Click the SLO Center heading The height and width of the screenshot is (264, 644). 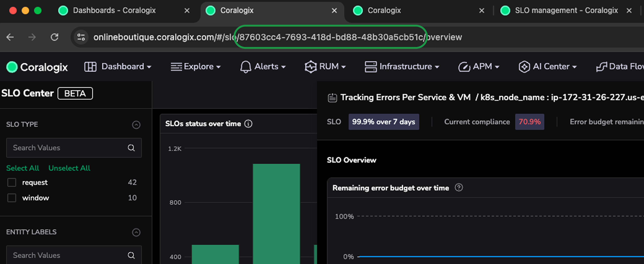28,93
